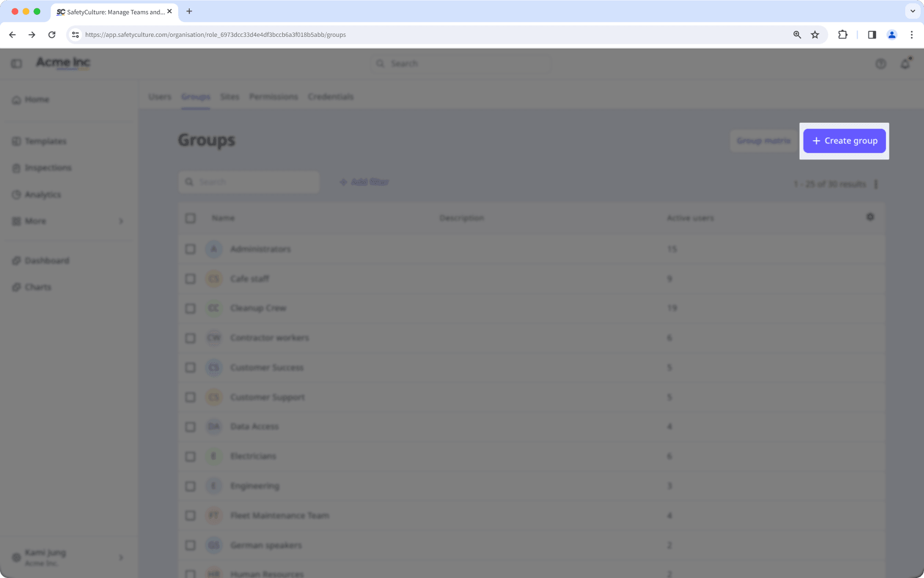Open the German speakers group name
The width and height of the screenshot is (924, 578).
tap(266, 546)
